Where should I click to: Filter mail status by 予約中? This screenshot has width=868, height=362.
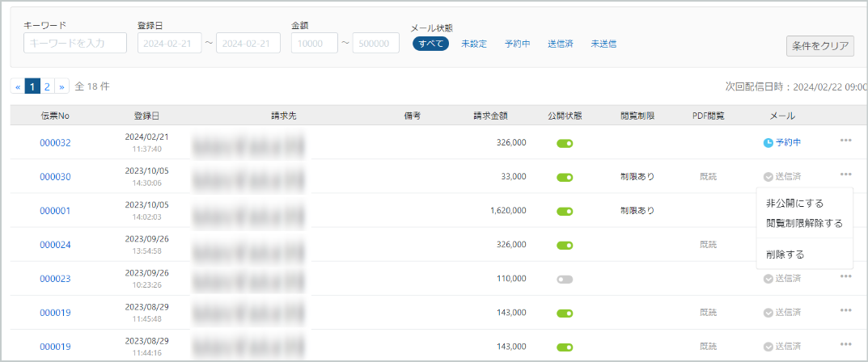point(518,44)
